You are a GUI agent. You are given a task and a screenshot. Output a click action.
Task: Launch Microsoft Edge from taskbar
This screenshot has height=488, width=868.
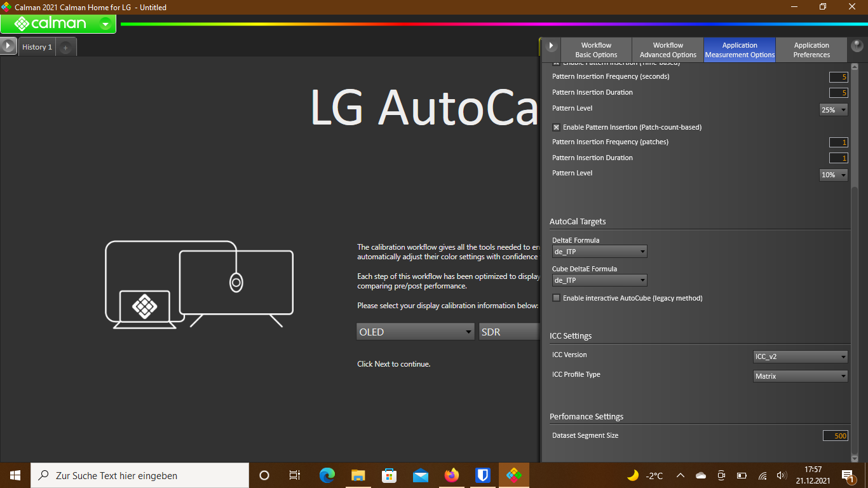pyautogui.click(x=327, y=475)
